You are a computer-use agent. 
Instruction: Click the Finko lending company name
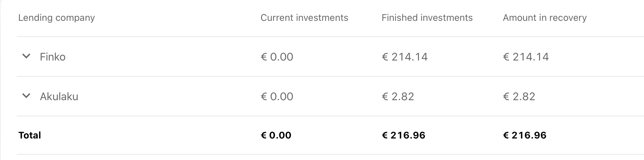pos(52,57)
